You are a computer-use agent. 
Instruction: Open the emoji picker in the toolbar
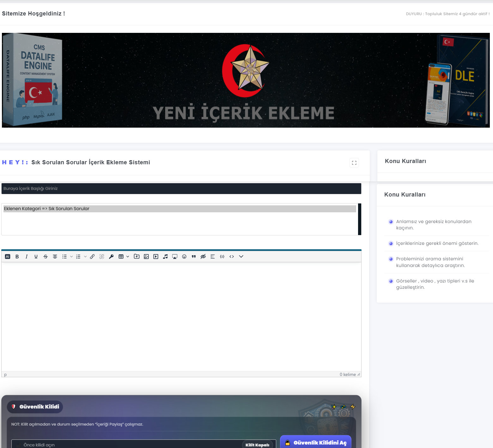(184, 257)
